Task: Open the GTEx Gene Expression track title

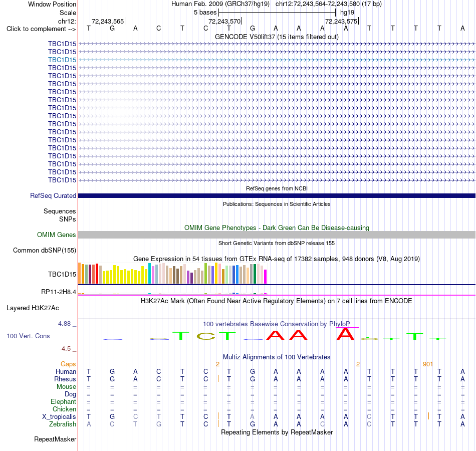Action: 277,259
